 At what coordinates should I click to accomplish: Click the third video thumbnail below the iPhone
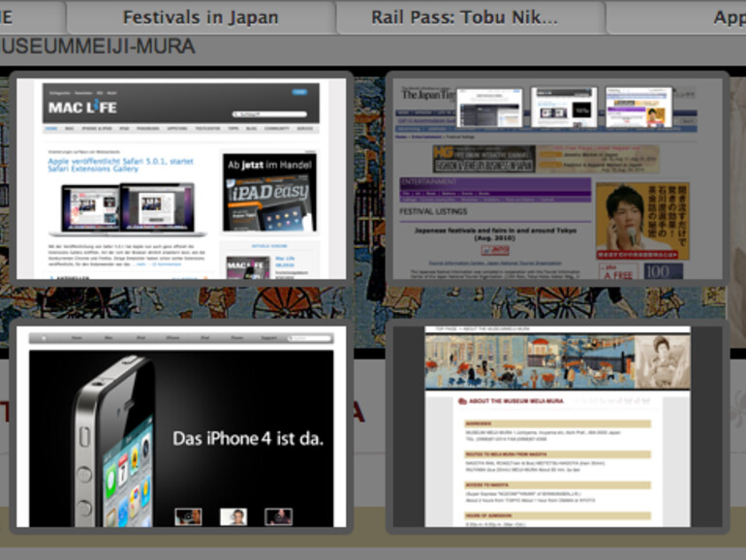tap(278, 516)
